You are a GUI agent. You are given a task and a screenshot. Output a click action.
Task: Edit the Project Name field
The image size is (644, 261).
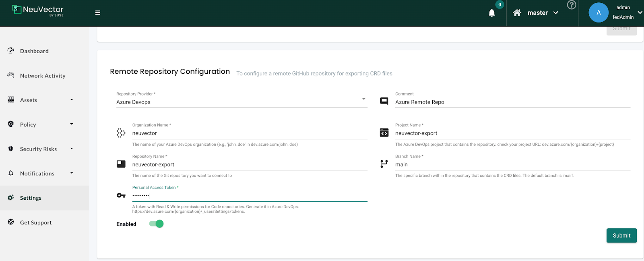pyautogui.click(x=512, y=133)
